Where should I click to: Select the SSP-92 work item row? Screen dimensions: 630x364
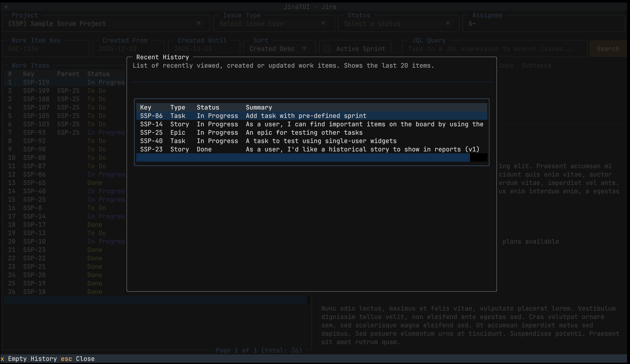point(65,141)
